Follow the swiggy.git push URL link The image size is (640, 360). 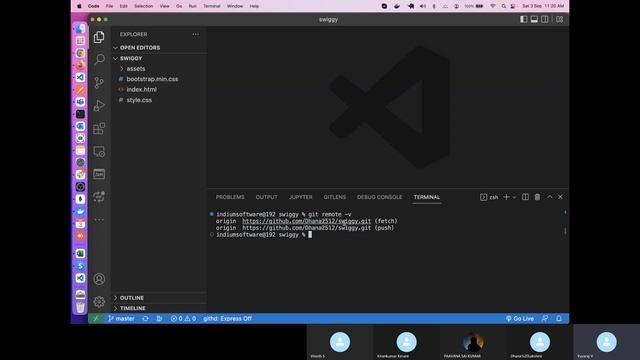(x=307, y=228)
